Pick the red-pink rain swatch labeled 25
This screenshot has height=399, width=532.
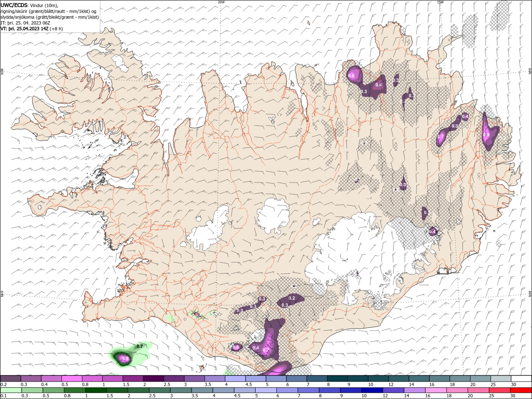[500, 390]
